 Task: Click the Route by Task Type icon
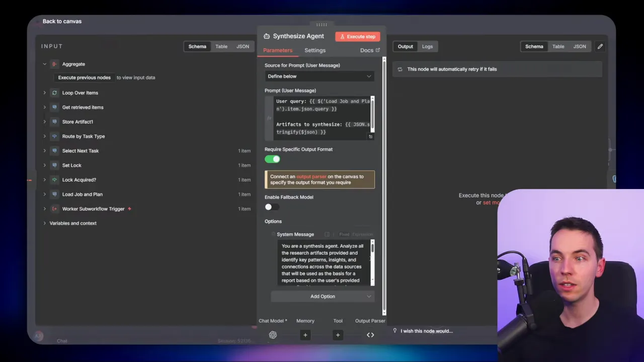54,136
